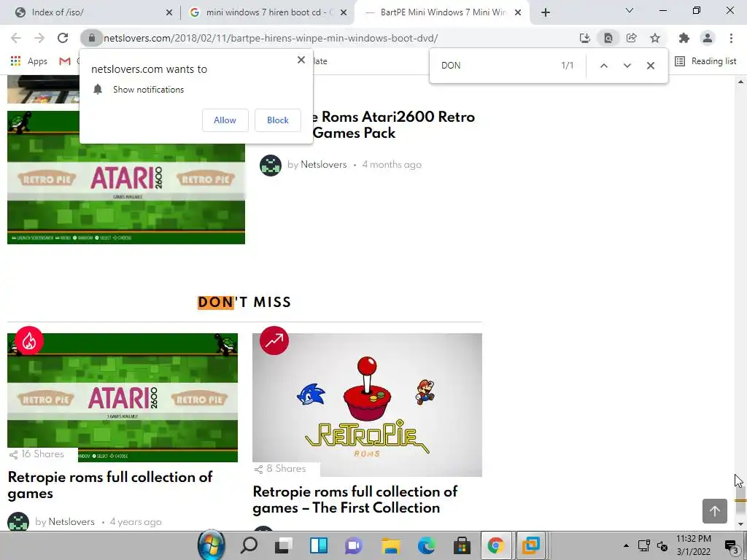The width and height of the screenshot is (747, 560).
Task: Open the Windows Start button
Action: click(211, 545)
